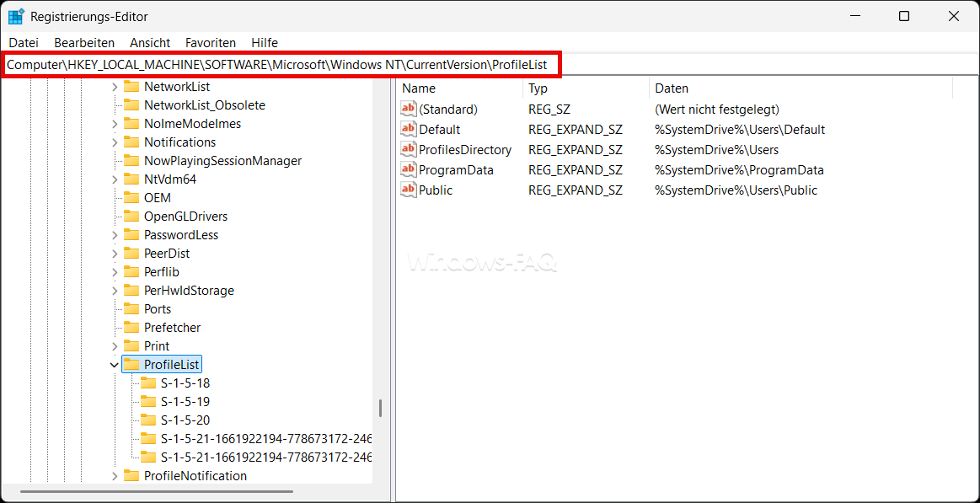Click the NetworkList_Obsolete folder icon
This screenshot has height=503, width=980.
pyautogui.click(x=131, y=105)
